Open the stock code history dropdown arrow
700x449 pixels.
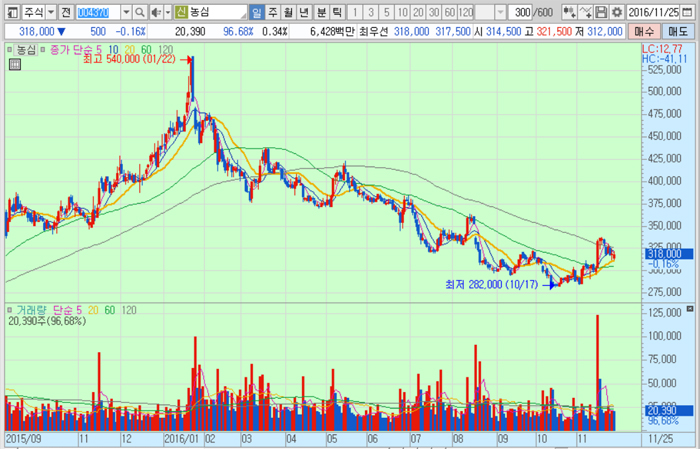point(126,12)
